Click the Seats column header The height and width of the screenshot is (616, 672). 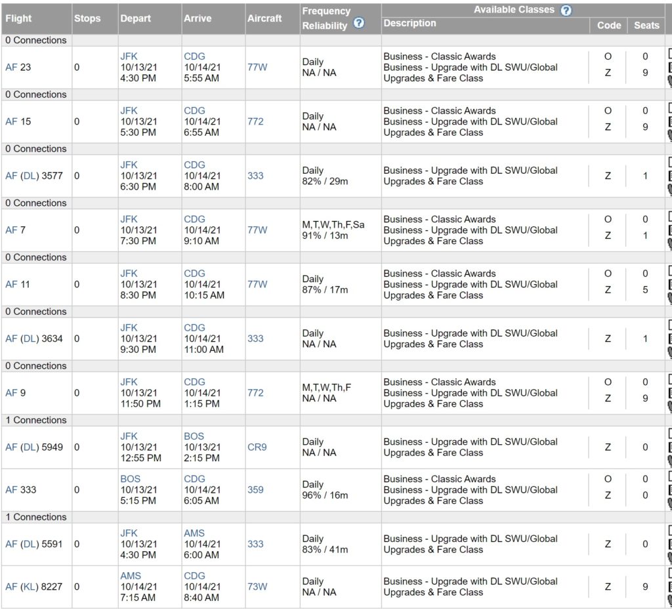point(646,25)
